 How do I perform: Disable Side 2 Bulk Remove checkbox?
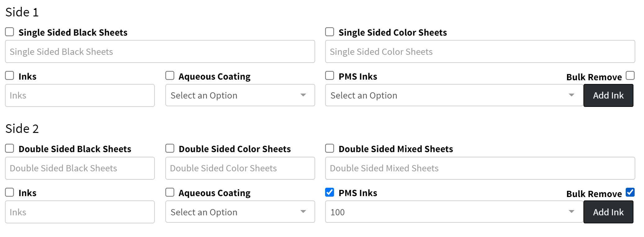pyautogui.click(x=630, y=192)
